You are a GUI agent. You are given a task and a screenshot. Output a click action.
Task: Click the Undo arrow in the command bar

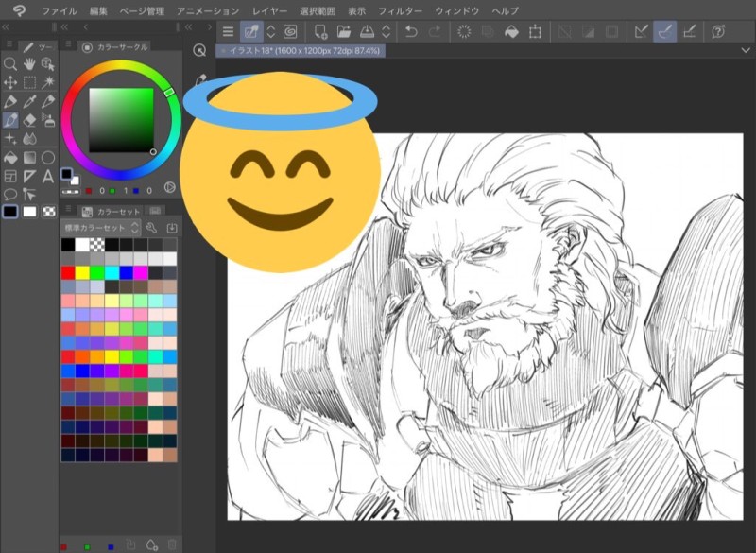click(411, 32)
